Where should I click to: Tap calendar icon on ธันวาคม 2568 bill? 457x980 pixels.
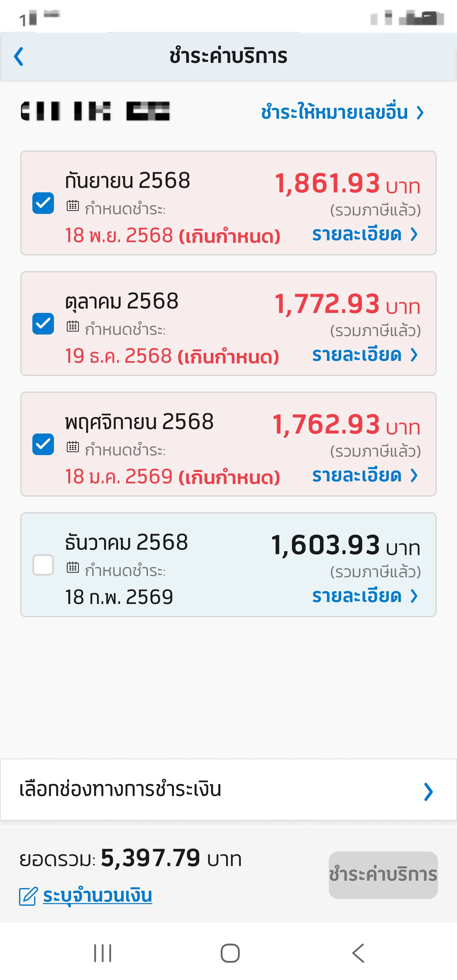click(73, 568)
